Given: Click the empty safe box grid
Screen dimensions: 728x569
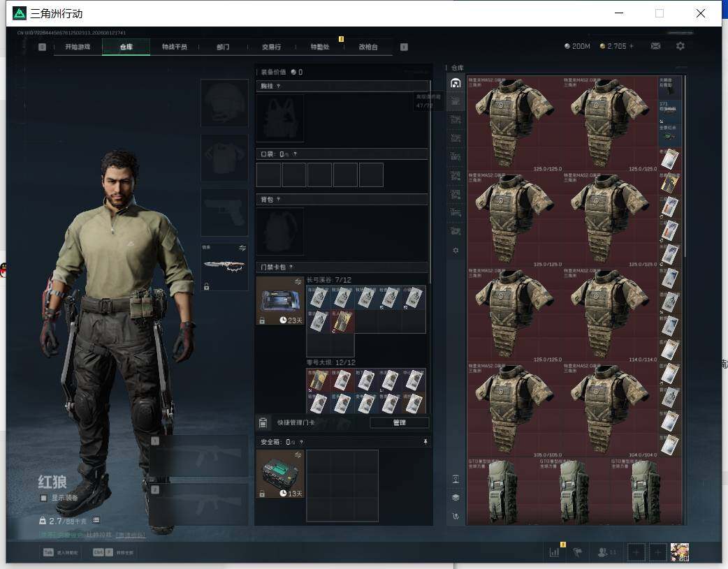Looking at the screenshot, I should tap(342, 485).
